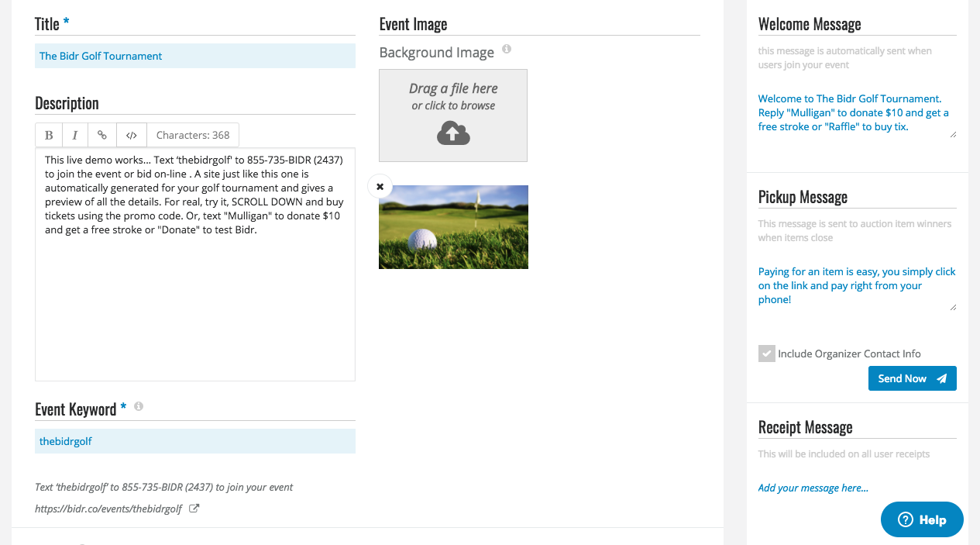980x545 pixels.
Task: Edit the event Title field
Action: pos(194,55)
